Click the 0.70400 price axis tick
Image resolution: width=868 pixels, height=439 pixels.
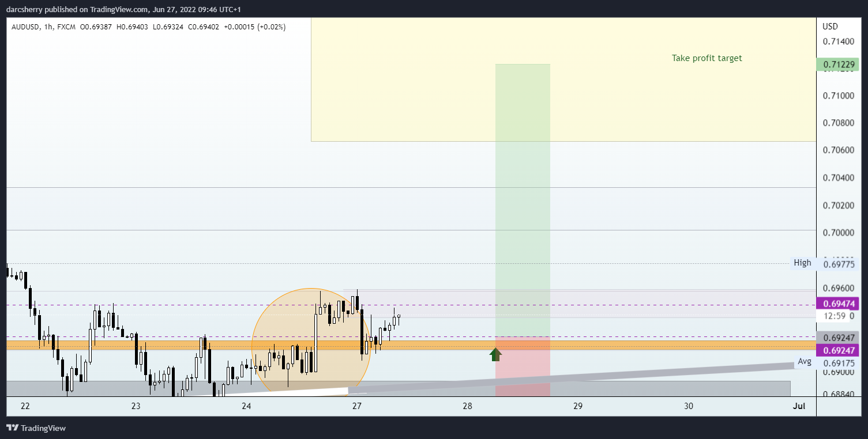839,177
